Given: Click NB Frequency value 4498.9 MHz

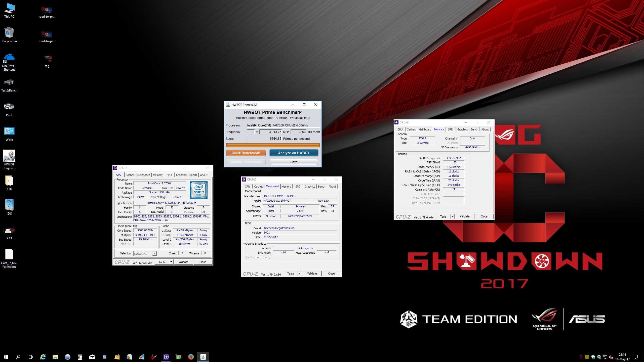Looking at the screenshot, I should (x=472, y=147).
